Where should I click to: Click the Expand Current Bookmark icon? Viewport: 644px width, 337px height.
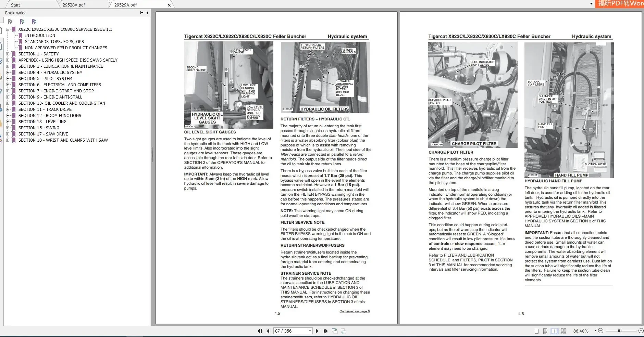(x=34, y=21)
